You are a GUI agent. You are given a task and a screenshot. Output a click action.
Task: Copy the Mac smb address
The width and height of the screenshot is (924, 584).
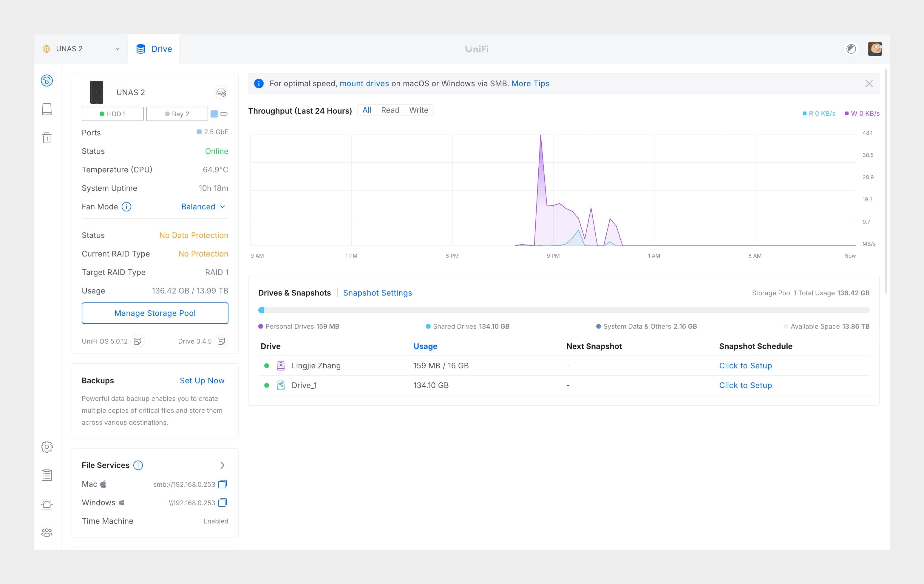[222, 484]
